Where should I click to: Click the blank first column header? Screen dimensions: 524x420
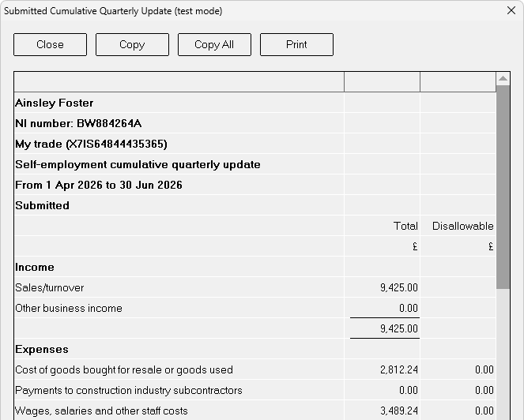179,82
